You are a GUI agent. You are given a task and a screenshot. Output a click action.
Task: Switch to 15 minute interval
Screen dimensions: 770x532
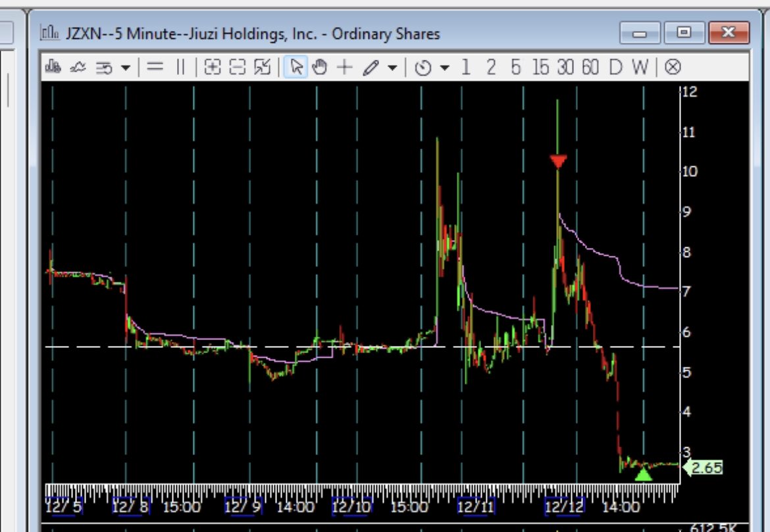[x=540, y=66]
